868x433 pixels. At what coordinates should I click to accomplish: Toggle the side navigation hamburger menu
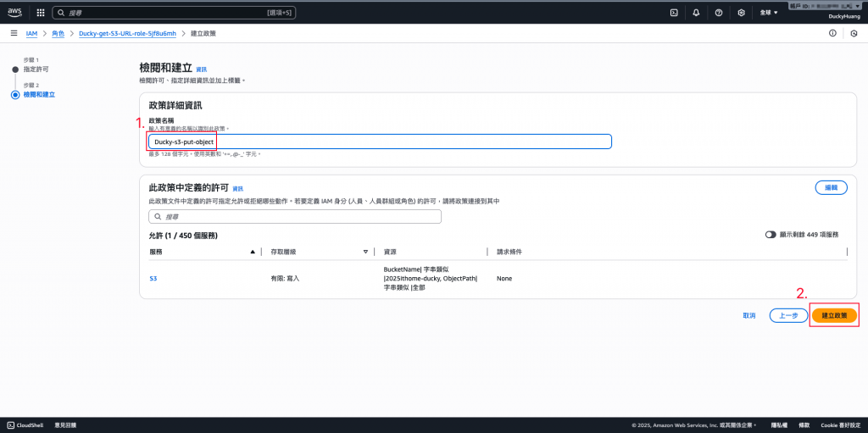click(x=14, y=33)
